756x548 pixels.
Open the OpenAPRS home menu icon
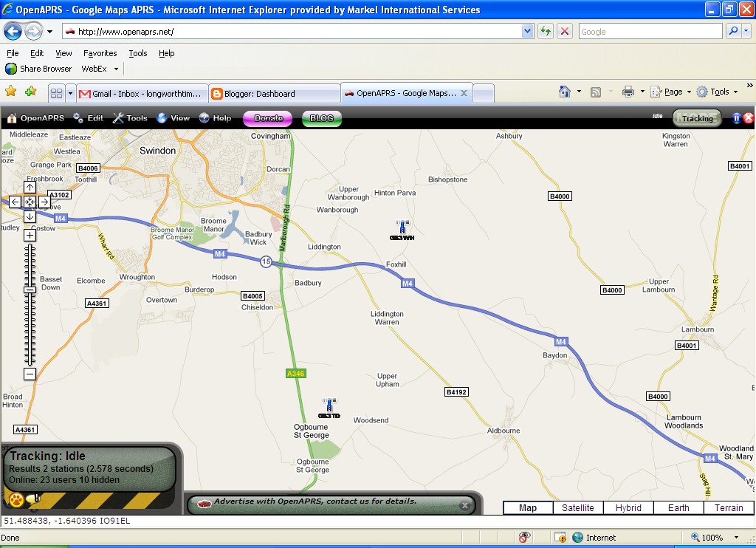click(13, 117)
